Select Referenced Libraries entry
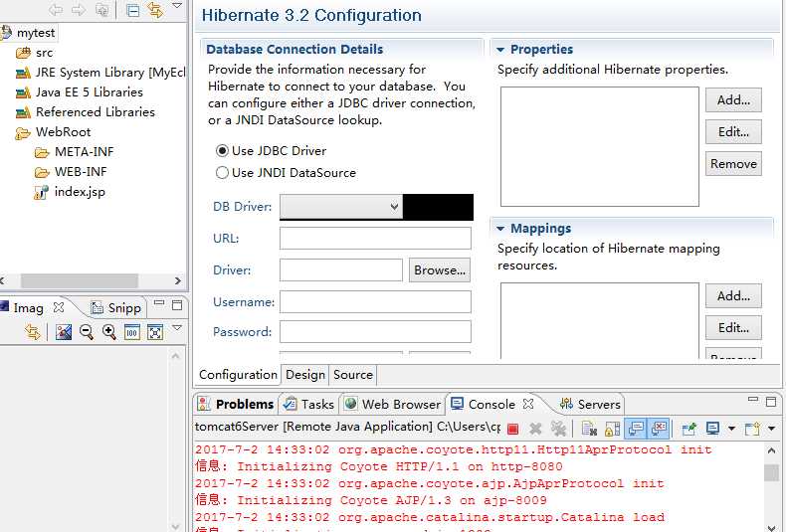 [96, 112]
